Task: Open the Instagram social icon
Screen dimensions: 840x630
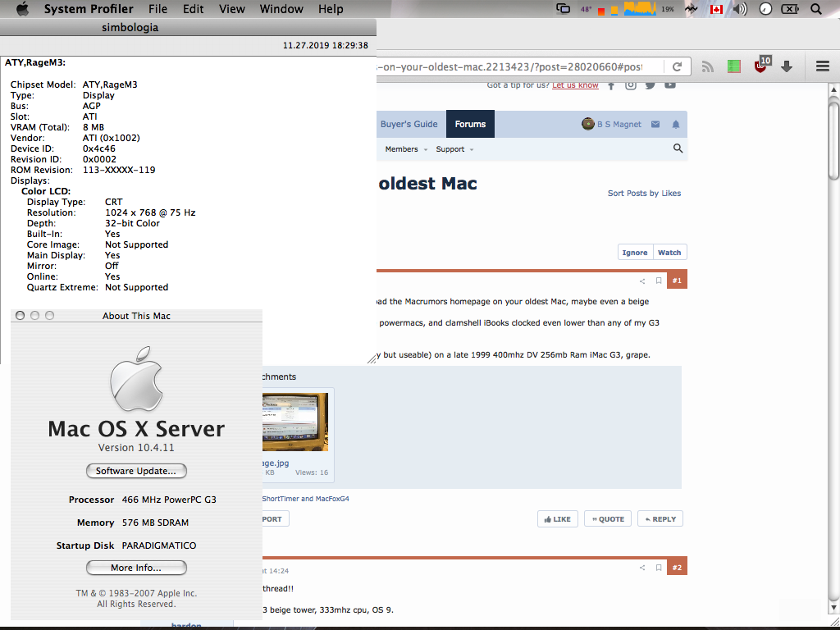Action: [631, 84]
